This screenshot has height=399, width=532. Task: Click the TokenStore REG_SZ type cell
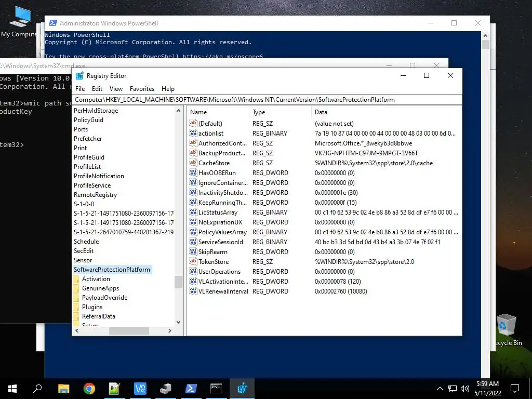coord(262,262)
